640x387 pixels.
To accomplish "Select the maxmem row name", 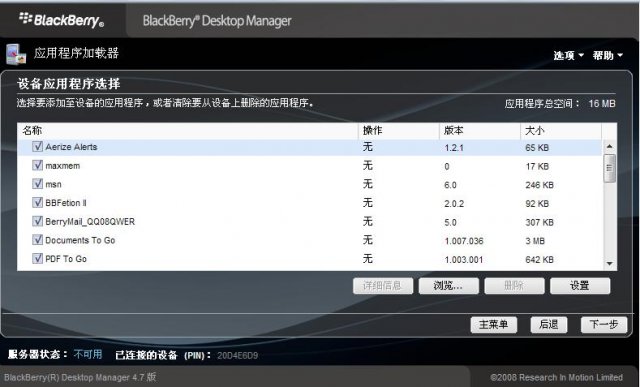I will (x=62, y=166).
